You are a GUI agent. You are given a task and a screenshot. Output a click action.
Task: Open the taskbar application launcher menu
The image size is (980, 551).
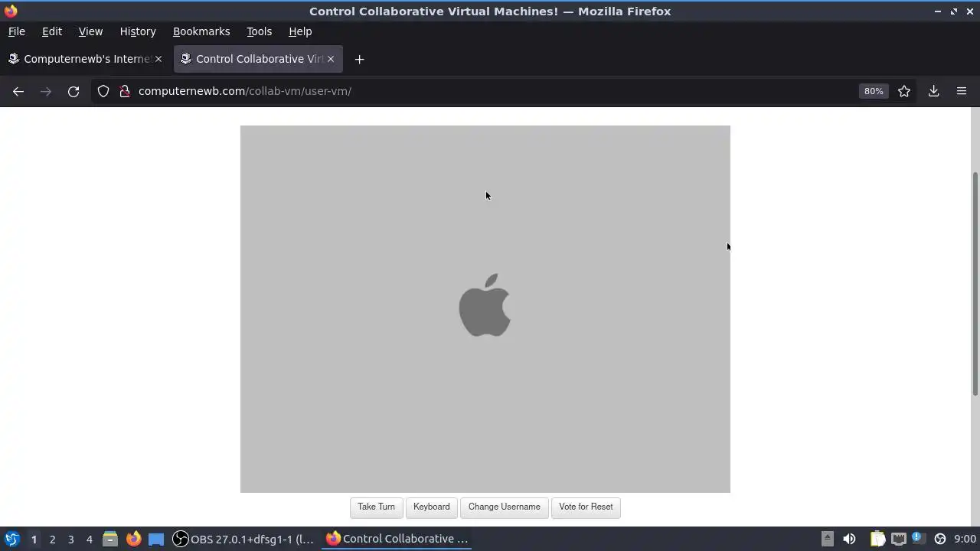12,539
